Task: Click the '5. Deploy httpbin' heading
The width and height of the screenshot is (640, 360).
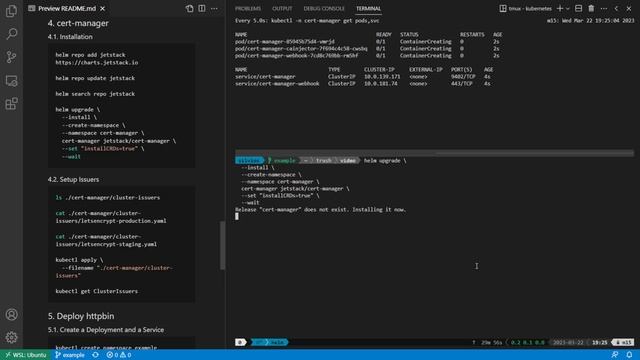Action: pos(81,316)
